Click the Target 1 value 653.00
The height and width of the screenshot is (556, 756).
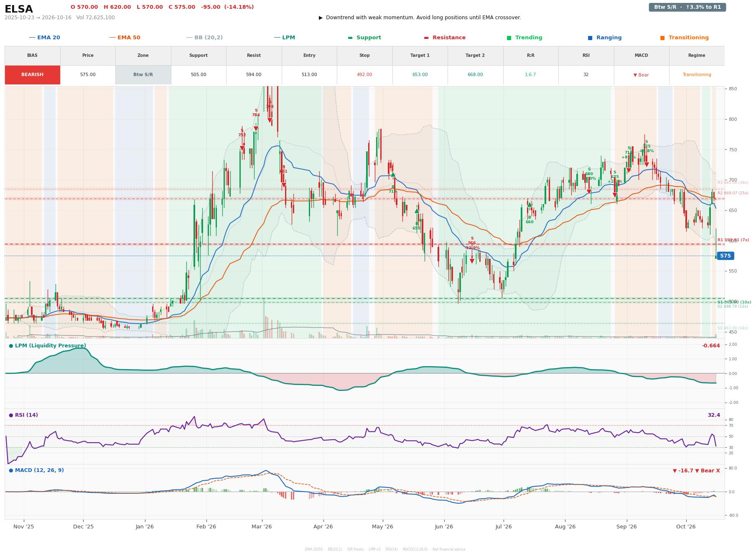(420, 75)
